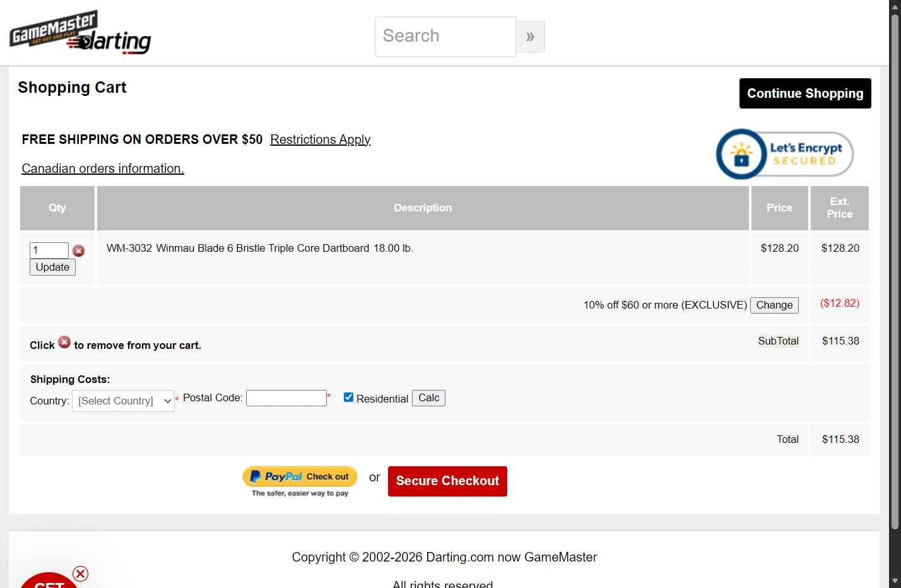
Task: Open Canadian orders information link
Action: point(103,168)
